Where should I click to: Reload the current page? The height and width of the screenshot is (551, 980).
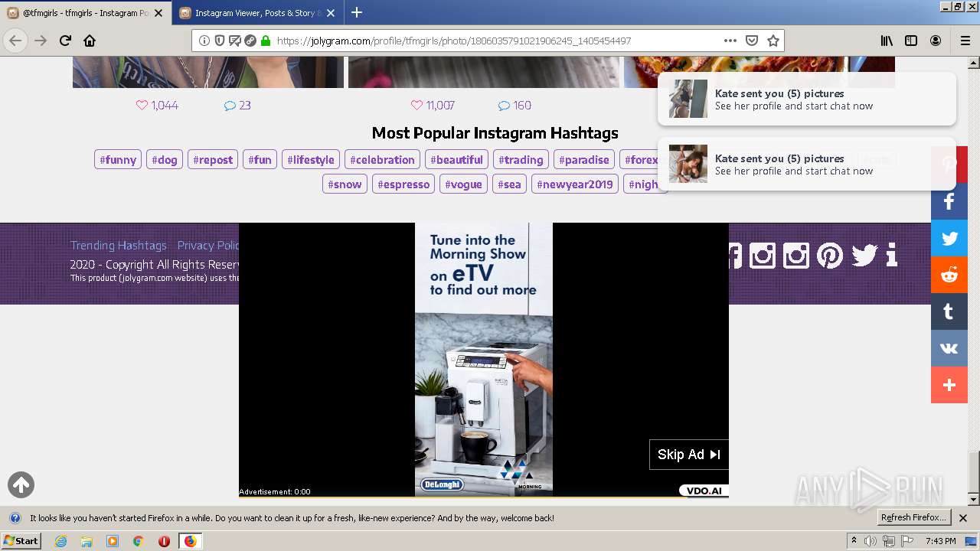point(65,41)
